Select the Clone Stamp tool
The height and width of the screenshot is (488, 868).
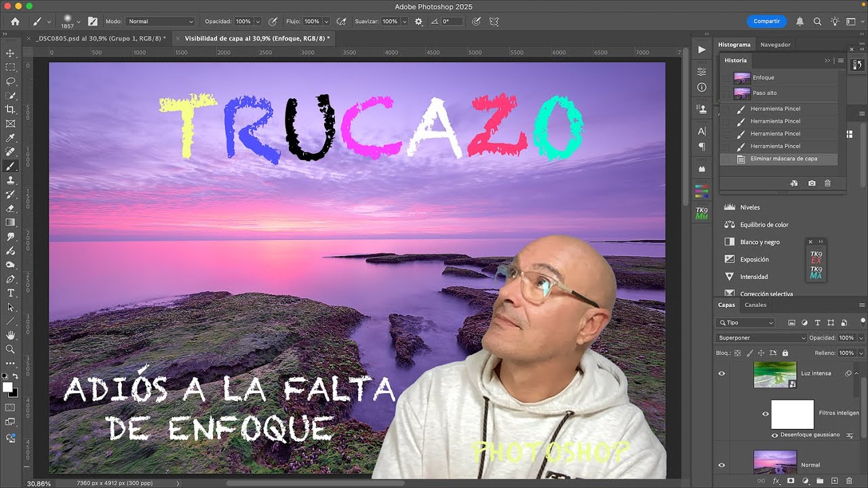(x=10, y=180)
